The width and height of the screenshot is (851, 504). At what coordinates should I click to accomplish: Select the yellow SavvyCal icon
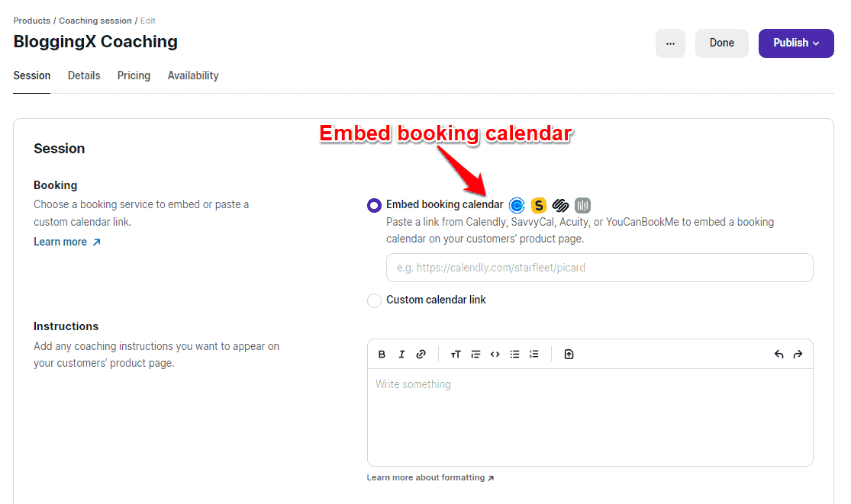(x=539, y=205)
